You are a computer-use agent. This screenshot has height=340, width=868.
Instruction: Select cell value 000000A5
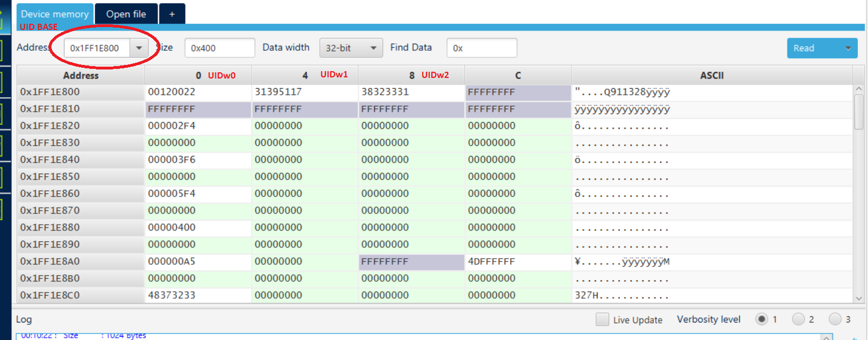[x=198, y=261]
